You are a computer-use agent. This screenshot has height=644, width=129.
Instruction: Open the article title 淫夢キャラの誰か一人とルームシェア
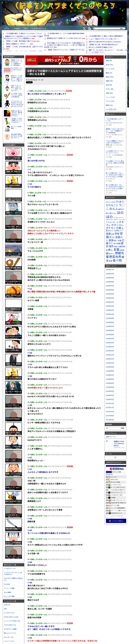(x=64, y=72)
